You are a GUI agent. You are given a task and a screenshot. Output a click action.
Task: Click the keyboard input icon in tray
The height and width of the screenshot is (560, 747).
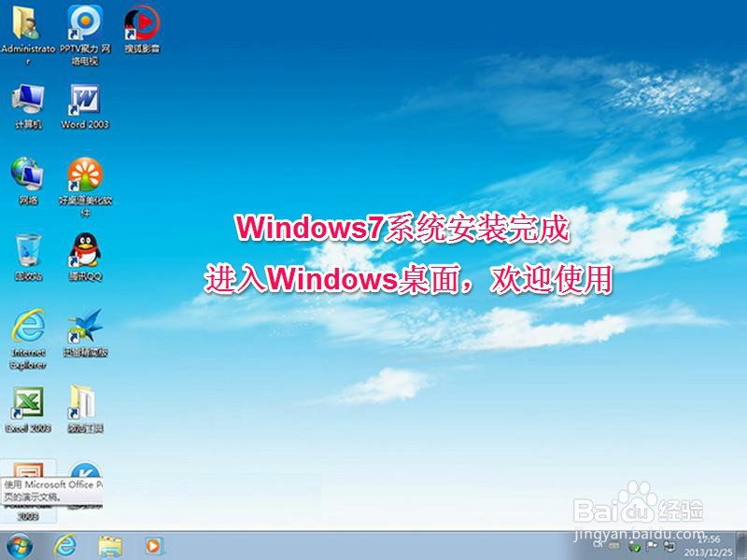click(x=614, y=546)
